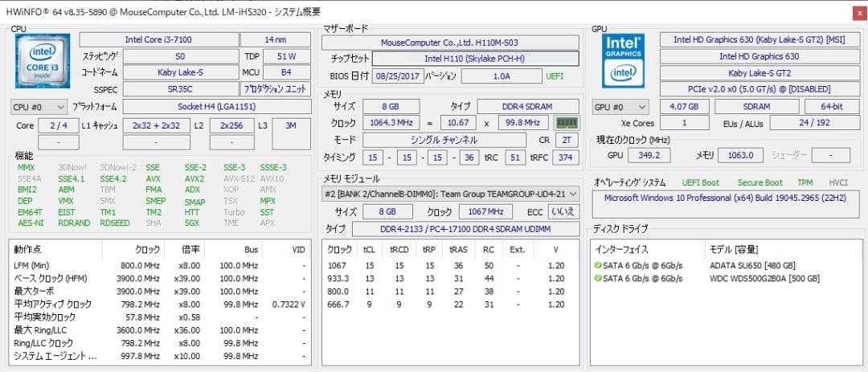This screenshot has width=868, height=372.
Task: Click the Intel H110 chipset field
Action: click(x=474, y=58)
